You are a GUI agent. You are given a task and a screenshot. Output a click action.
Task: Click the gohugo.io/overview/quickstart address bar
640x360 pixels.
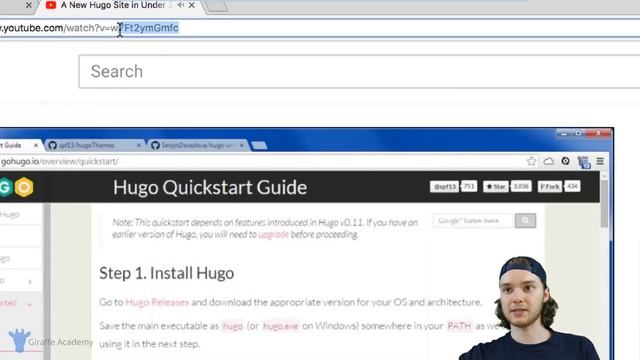[60, 162]
